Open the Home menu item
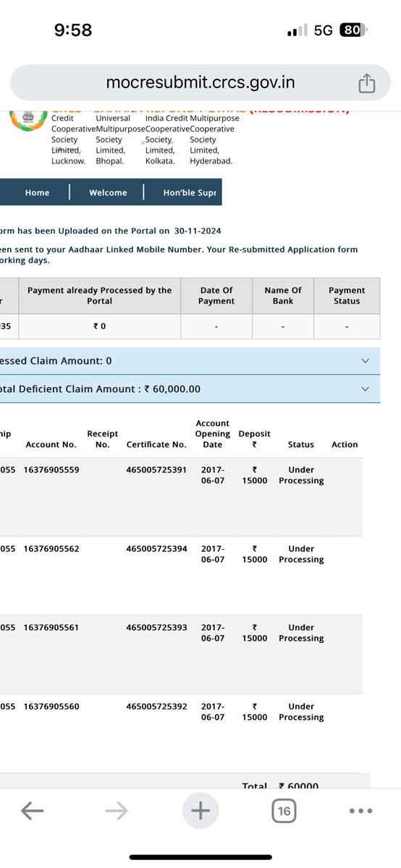 37,192
